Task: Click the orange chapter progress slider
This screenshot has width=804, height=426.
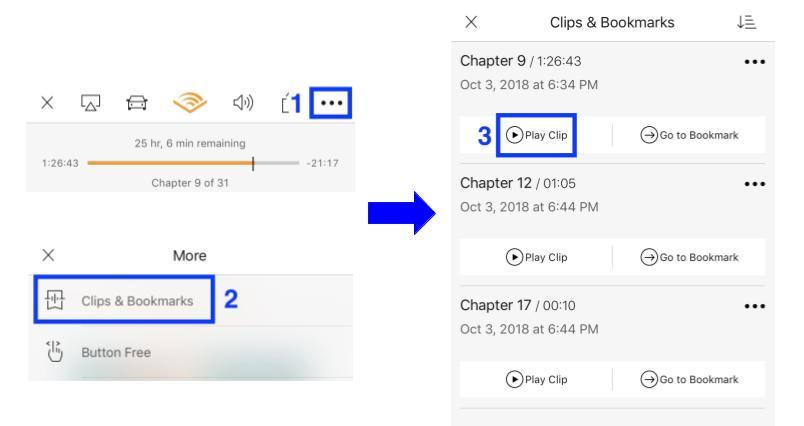Action: coord(193,163)
